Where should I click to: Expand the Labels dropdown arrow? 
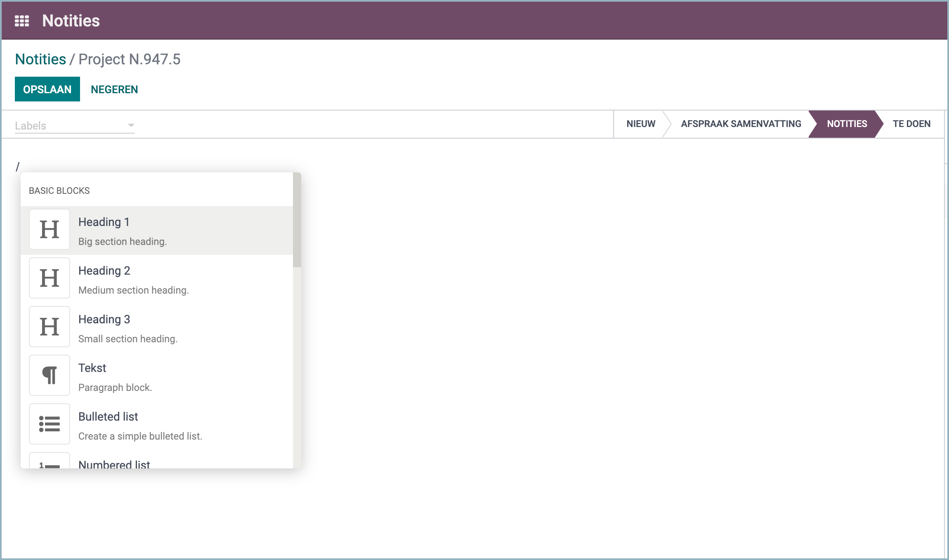[131, 125]
